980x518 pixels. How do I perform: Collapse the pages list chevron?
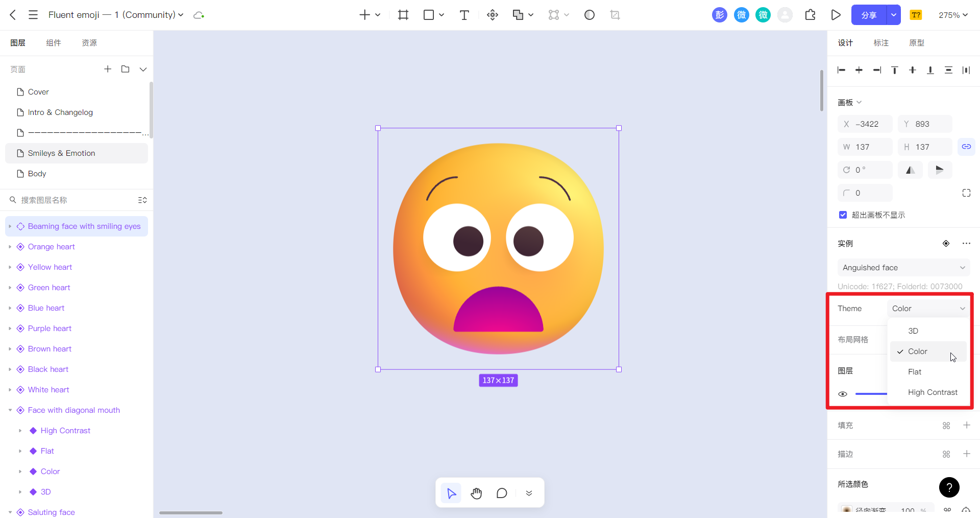(143, 69)
